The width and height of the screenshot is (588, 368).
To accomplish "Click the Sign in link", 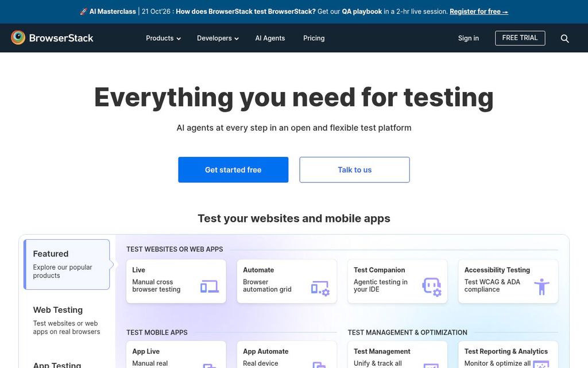I will point(469,39).
